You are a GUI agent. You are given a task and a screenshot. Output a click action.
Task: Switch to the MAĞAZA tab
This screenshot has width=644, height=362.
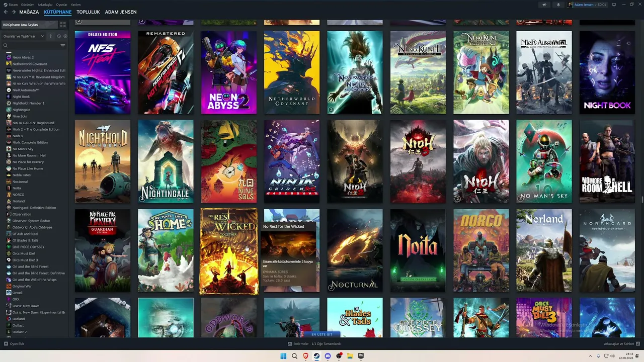coord(29,12)
